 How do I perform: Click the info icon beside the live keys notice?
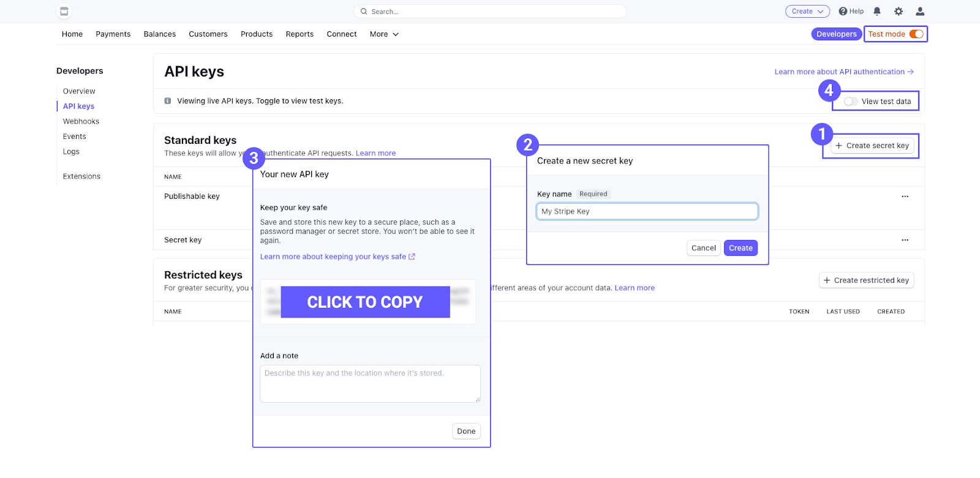168,101
